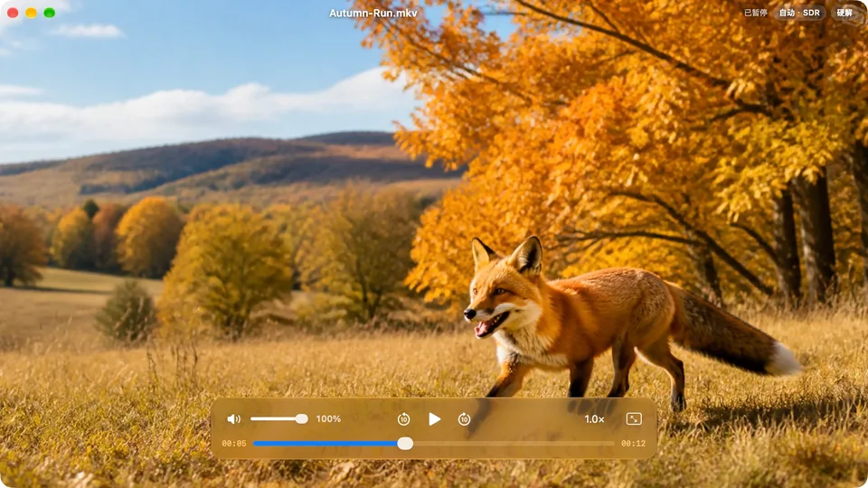This screenshot has width=868, height=488.
Task: Click the forward 10 seconds icon
Action: (x=464, y=419)
